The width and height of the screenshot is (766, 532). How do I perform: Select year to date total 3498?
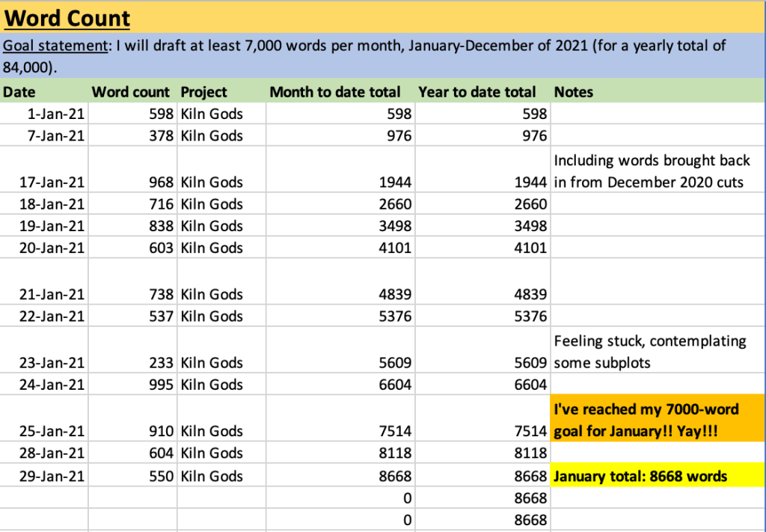click(482, 226)
